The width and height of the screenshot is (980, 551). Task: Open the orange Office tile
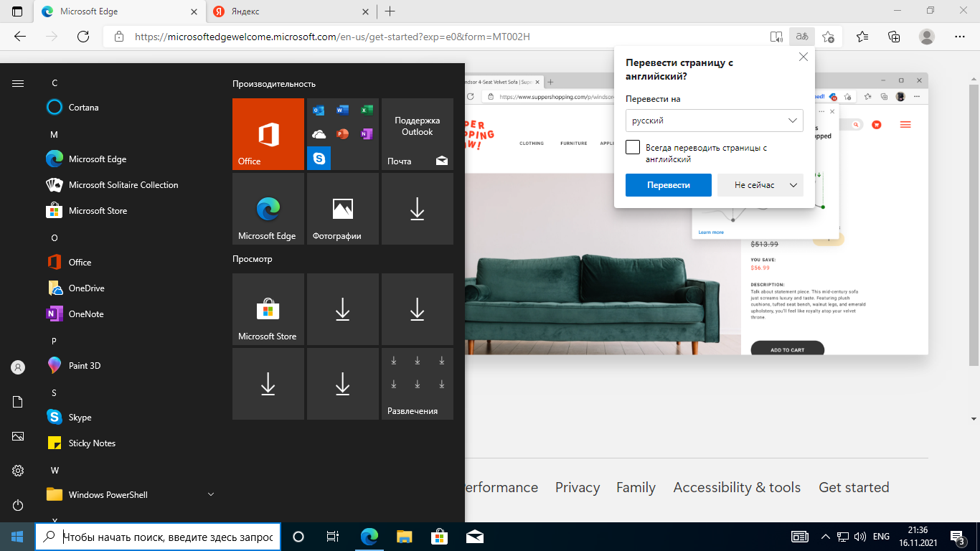(268, 134)
